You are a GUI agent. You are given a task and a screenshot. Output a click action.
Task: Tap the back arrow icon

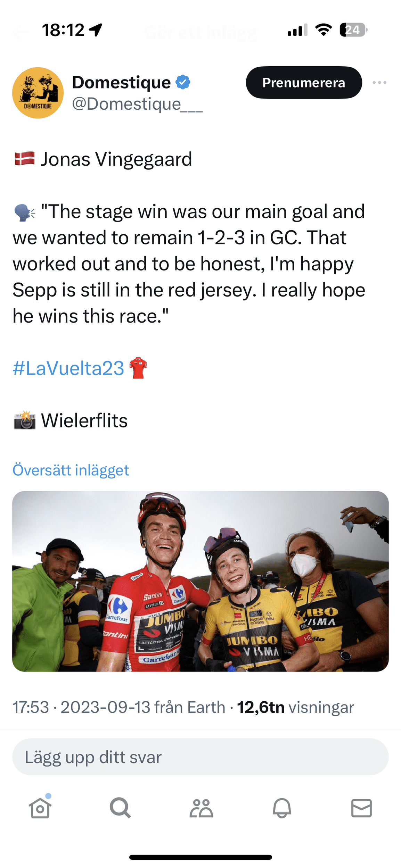coord(21,33)
